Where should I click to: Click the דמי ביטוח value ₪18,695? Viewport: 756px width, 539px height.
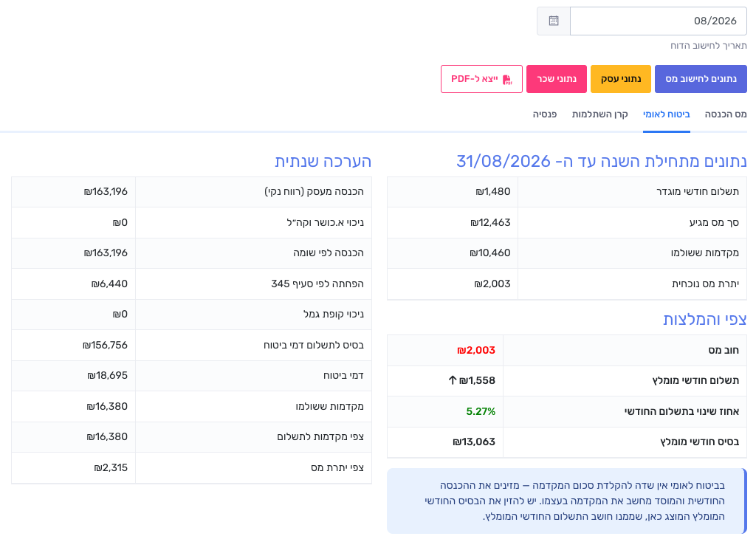point(108,376)
